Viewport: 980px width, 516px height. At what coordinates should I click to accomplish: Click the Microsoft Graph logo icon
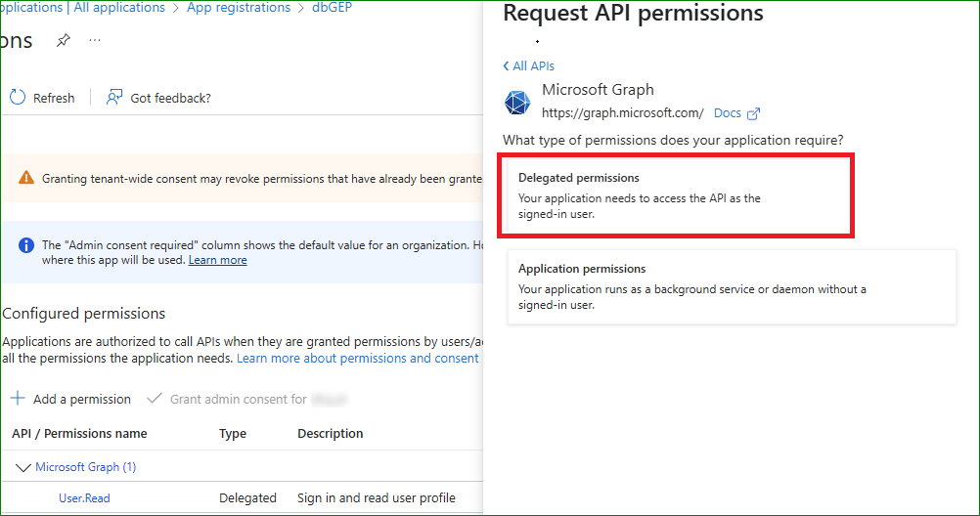point(516,102)
